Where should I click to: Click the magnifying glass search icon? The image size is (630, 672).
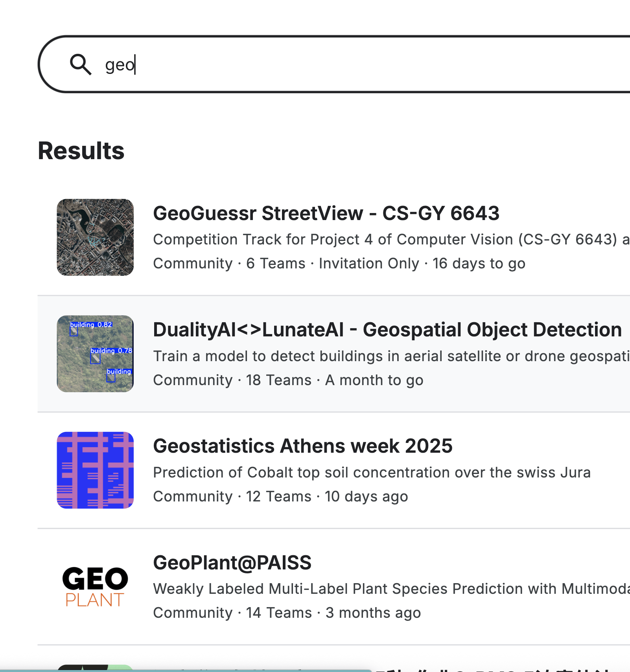(81, 64)
